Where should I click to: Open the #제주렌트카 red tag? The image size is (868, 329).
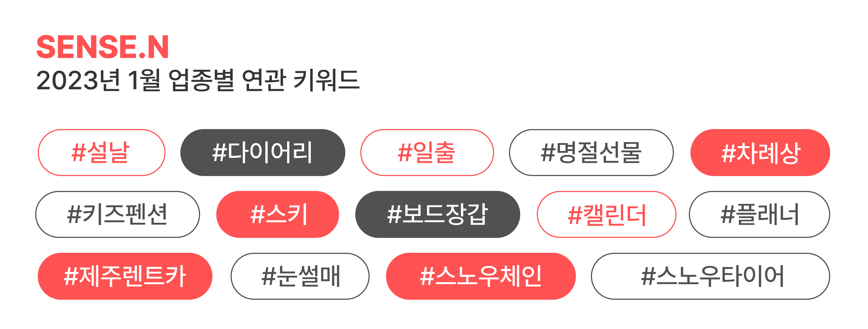coord(125,276)
